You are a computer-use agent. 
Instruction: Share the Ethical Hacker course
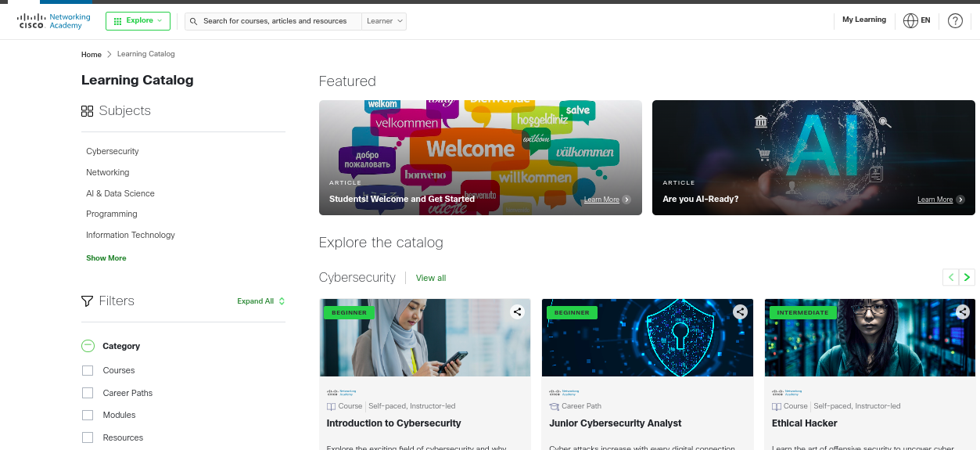963,311
